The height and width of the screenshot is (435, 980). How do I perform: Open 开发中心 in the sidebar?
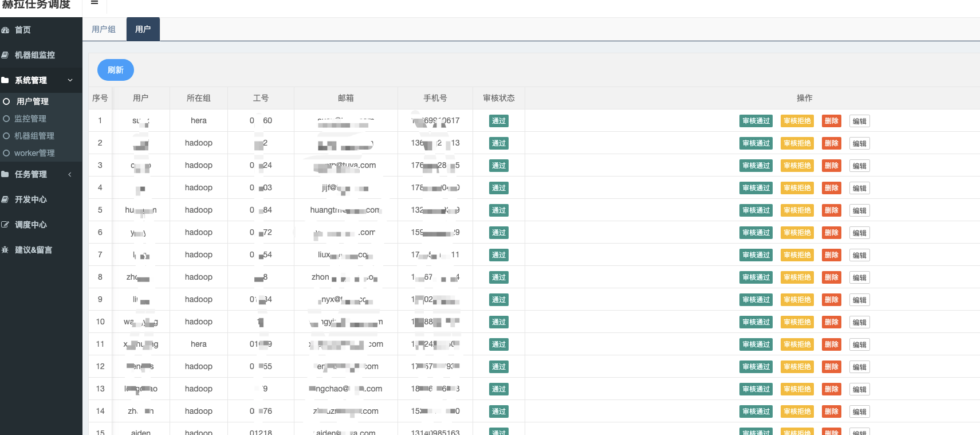[31, 199]
